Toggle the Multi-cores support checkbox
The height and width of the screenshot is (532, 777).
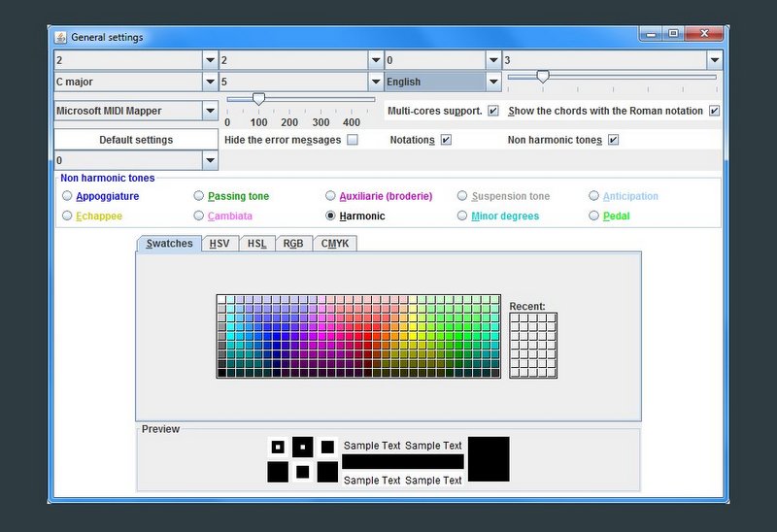tap(493, 111)
